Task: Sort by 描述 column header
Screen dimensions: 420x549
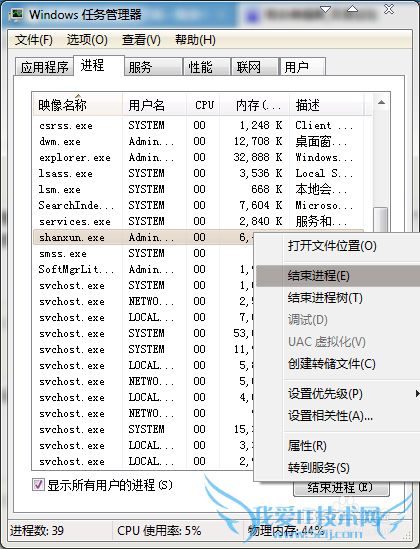Action: pyautogui.click(x=327, y=105)
